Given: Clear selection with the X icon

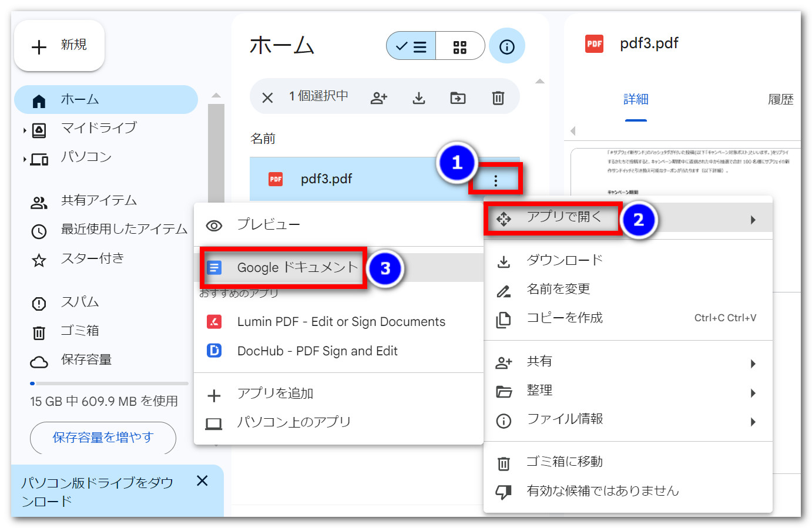Looking at the screenshot, I should 267,97.
